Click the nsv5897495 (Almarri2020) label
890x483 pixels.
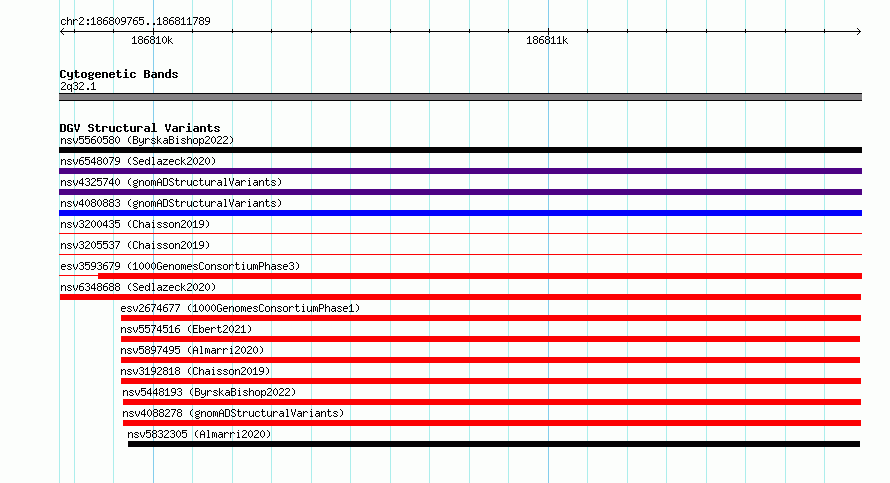tap(192, 350)
